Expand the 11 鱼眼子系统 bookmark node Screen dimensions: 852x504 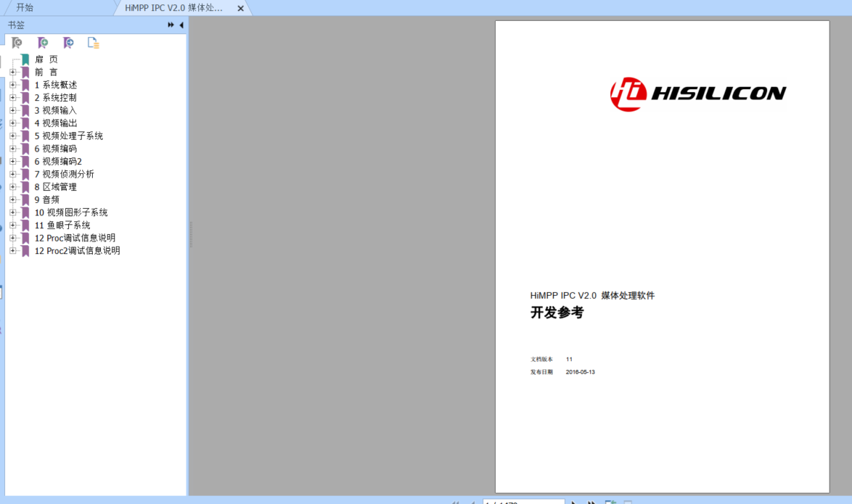pyautogui.click(x=13, y=225)
